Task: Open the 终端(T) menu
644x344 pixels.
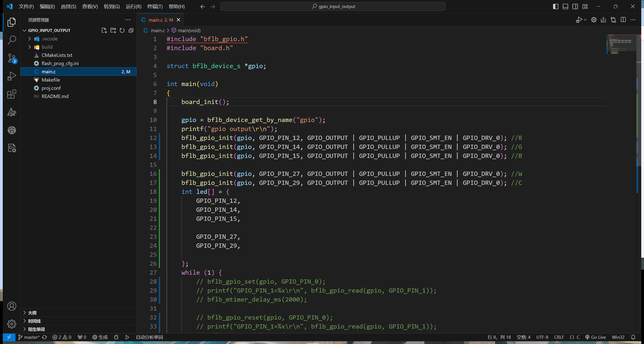Action: click(x=155, y=6)
